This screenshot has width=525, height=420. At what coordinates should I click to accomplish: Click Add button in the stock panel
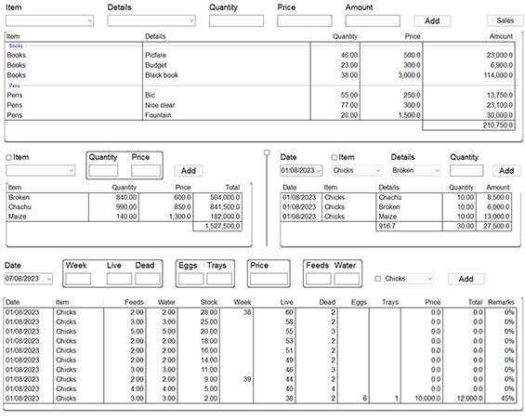click(189, 170)
